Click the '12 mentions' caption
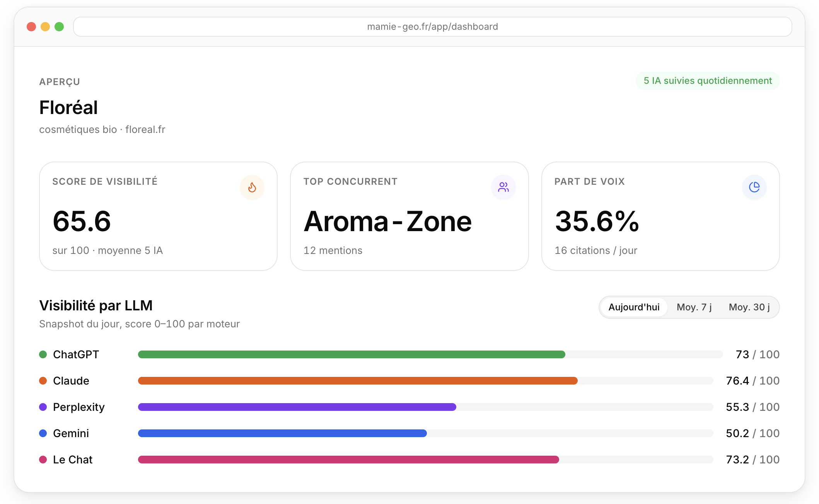This screenshot has width=819, height=504. point(333,250)
